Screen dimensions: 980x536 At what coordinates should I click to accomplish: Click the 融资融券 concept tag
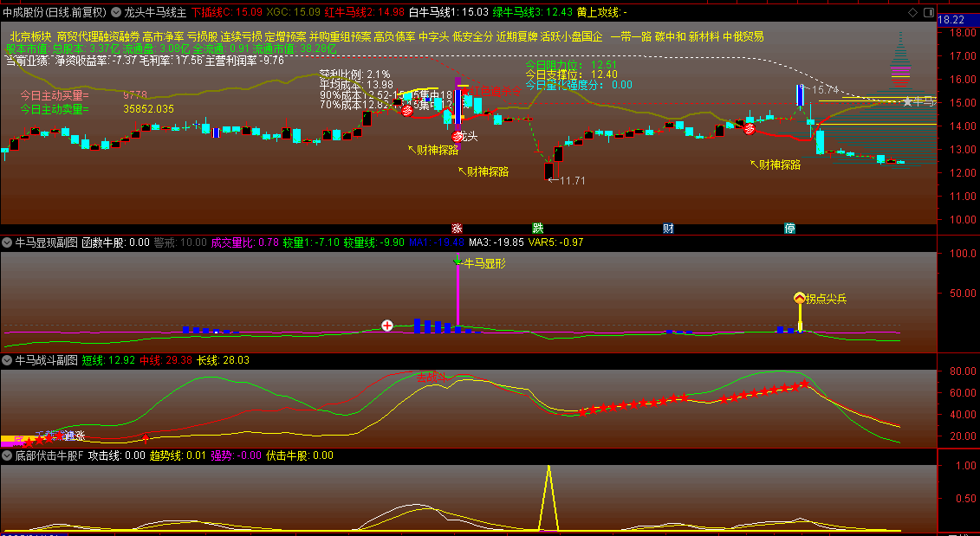[x=120, y=37]
